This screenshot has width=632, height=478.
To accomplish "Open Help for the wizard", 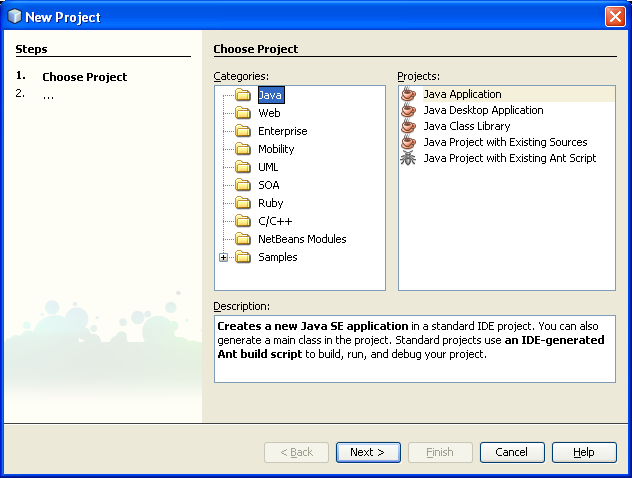I will [583, 452].
